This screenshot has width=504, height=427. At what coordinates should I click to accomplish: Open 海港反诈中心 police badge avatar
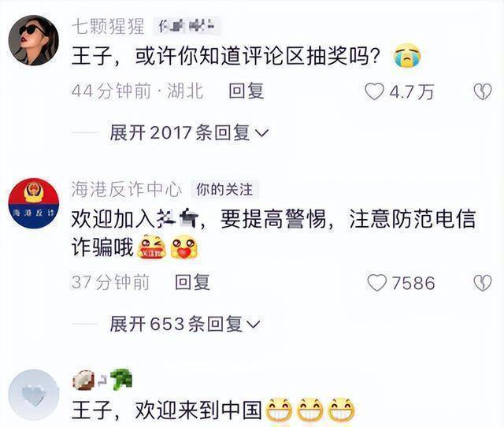33,203
